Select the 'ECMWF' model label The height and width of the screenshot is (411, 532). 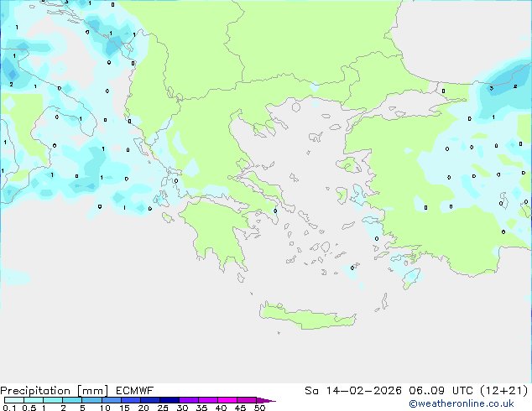coord(135,391)
